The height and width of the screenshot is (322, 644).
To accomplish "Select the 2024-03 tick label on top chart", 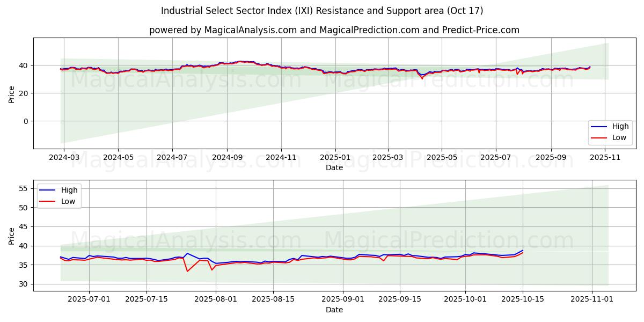I will (x=64, y=158).
